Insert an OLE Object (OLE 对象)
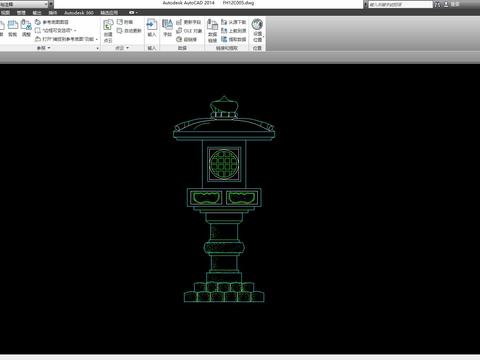The height and width of the screenshot is (360, 480). coord(189,31)
